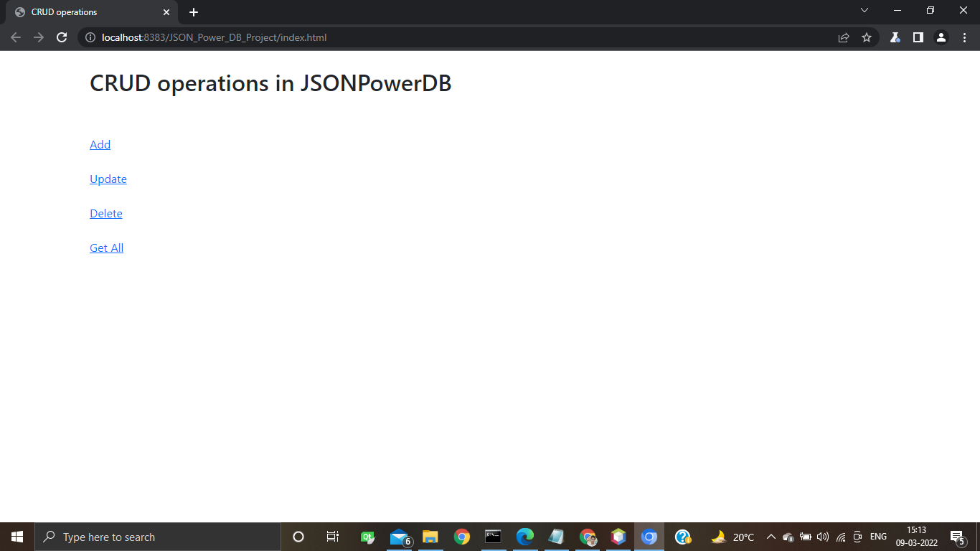980x551 pixels.
Task: Open Microsoft Edge from the taskbar
Action: click(525, 537)
